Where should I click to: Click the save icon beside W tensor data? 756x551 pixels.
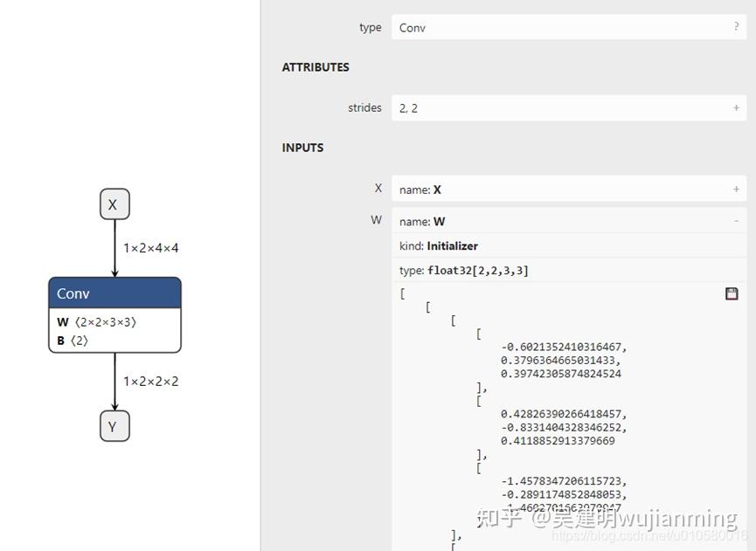click(x=731, y=294)
